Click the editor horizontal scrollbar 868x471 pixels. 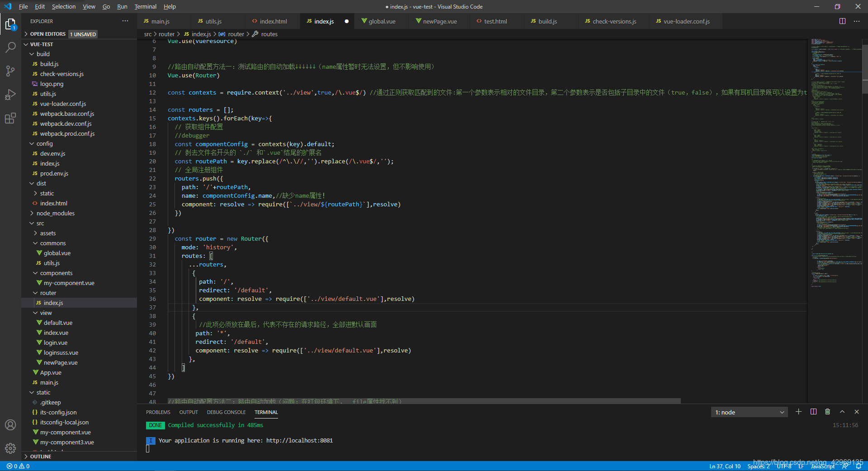424,401
